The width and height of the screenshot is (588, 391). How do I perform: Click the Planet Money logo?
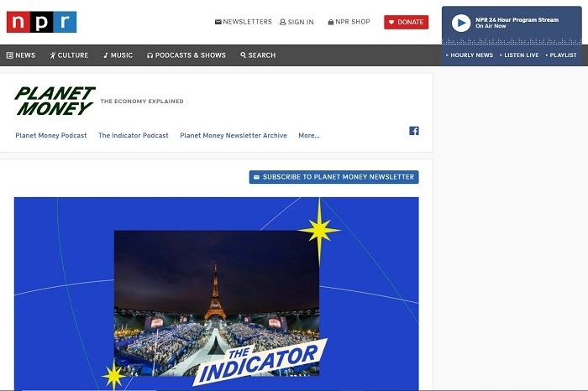[x=55, y=101]
